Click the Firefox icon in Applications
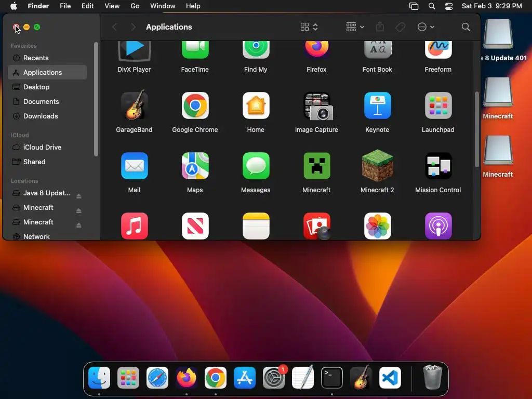 (x=316, y=49)
